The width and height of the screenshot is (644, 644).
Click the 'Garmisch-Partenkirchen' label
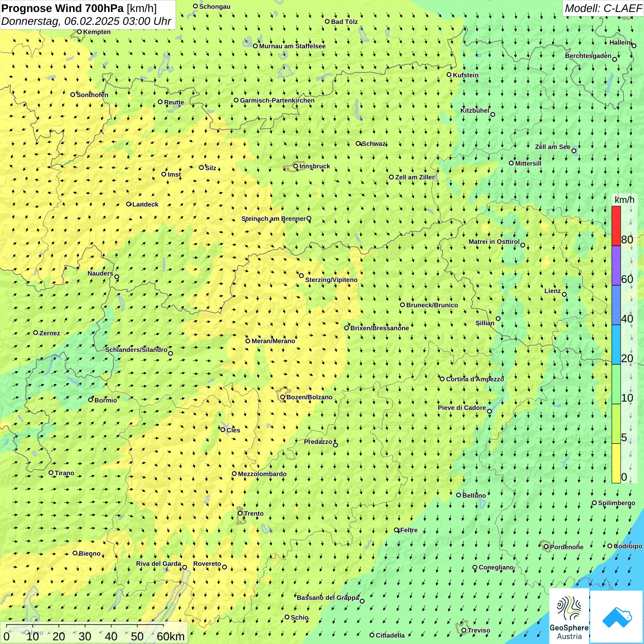click(277, 100)
